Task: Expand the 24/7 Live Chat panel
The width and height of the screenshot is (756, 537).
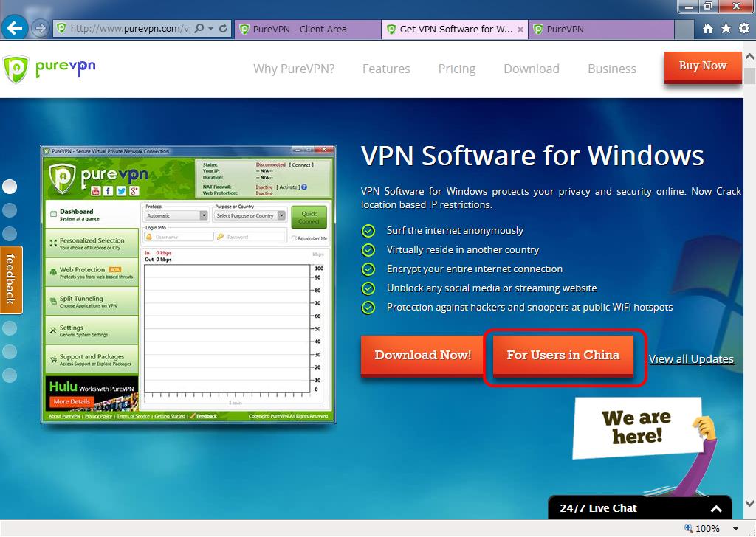Action: [640, 507]
